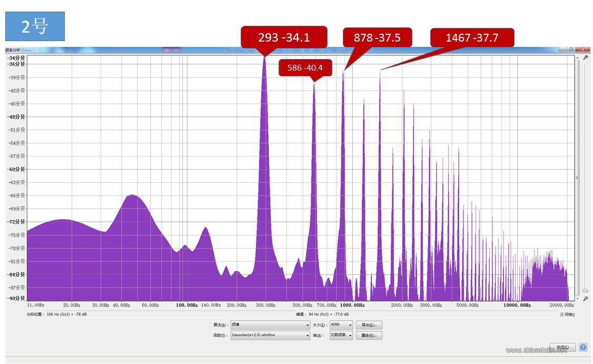Viewport: 593px width, 364px height.
Task: Click the 峰值 94 Hz peak status text
Action: [x=322, y=314]
